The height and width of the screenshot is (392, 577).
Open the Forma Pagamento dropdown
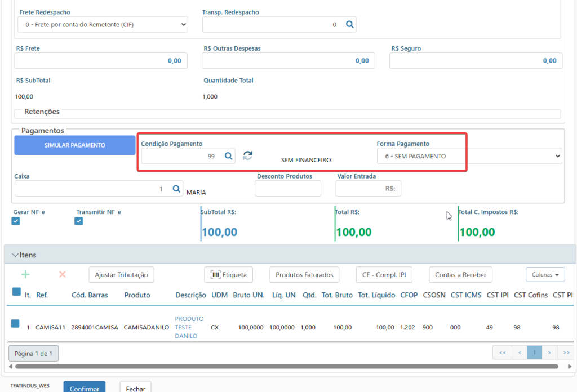pyautogui.click(x=469, y=156)
